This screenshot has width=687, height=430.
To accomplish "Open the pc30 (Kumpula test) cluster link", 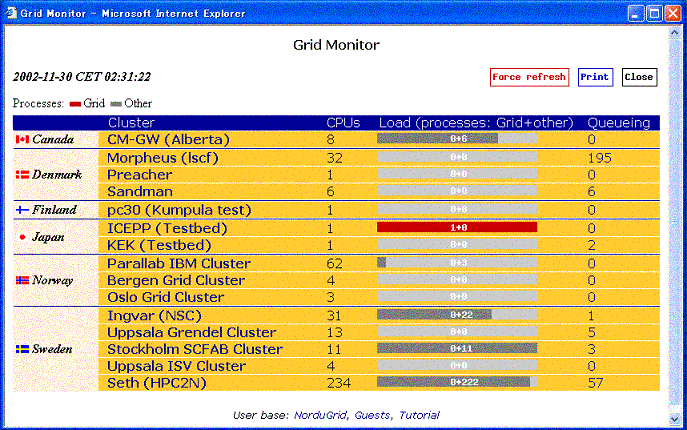I will coord(179,210).
